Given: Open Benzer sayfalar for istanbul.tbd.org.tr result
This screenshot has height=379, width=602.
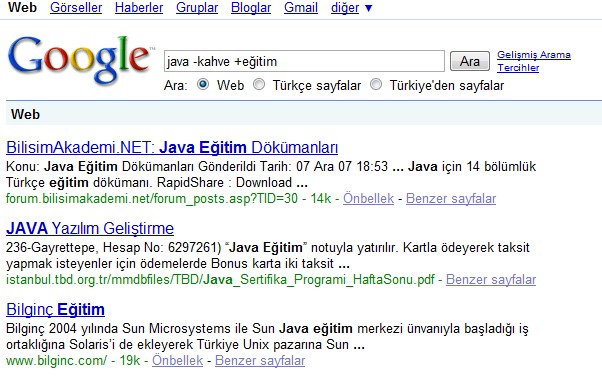Looking at the screenshot, I should coord(491,280).
